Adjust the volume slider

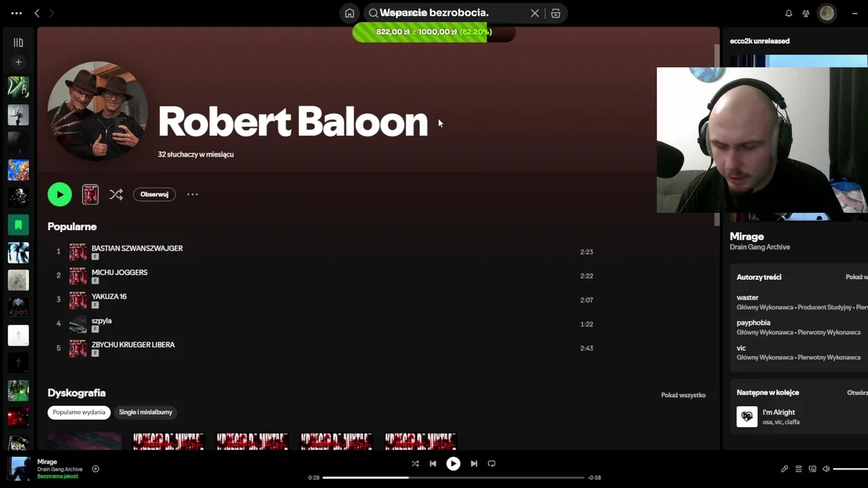coord(850,468)
